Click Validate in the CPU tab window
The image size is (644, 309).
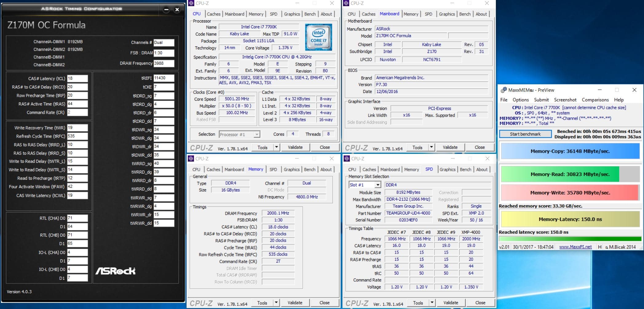[x=295, y=147]
